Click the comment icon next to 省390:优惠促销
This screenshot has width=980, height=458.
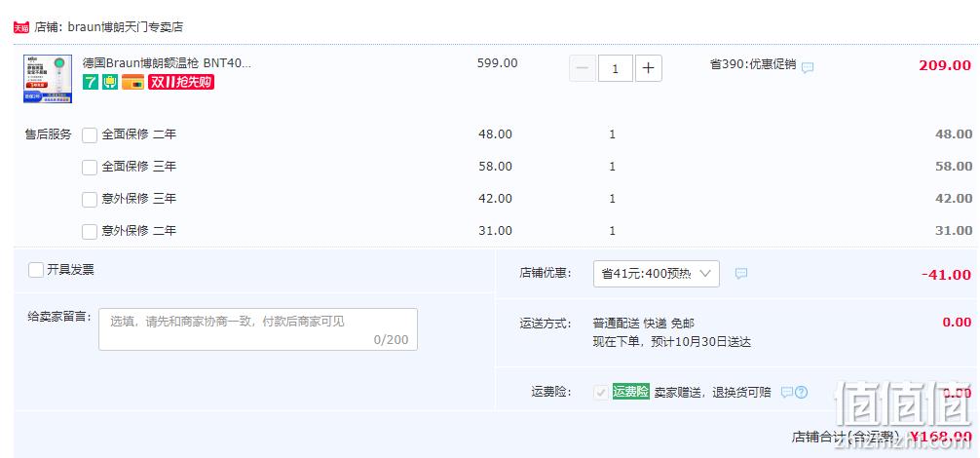(x=808, y=67)
